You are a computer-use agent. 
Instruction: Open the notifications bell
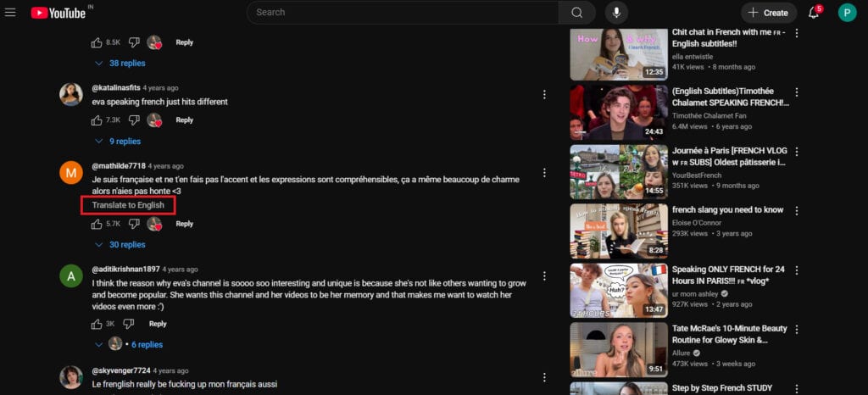click(814, 13)
